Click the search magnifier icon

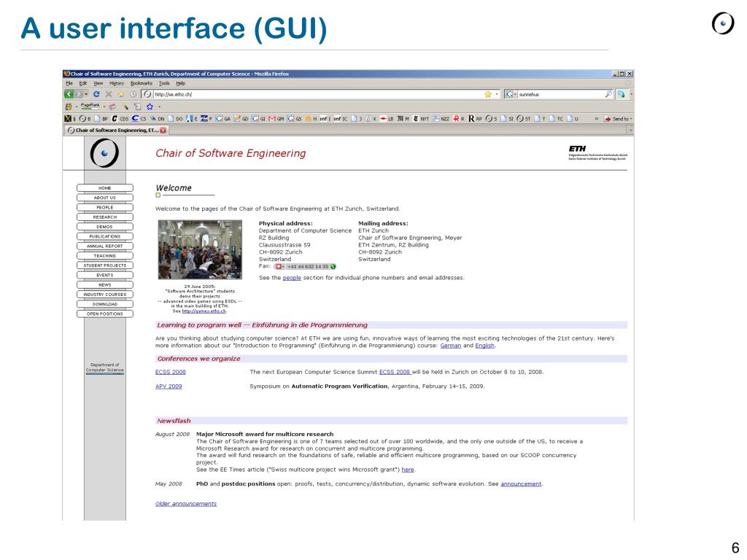pos(608,94)
